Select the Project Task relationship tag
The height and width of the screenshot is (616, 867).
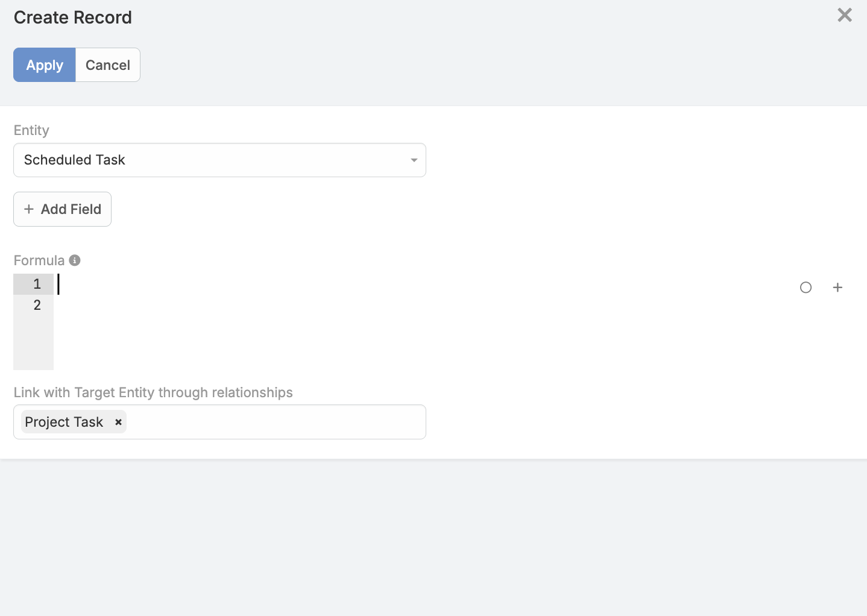[64, 422]
